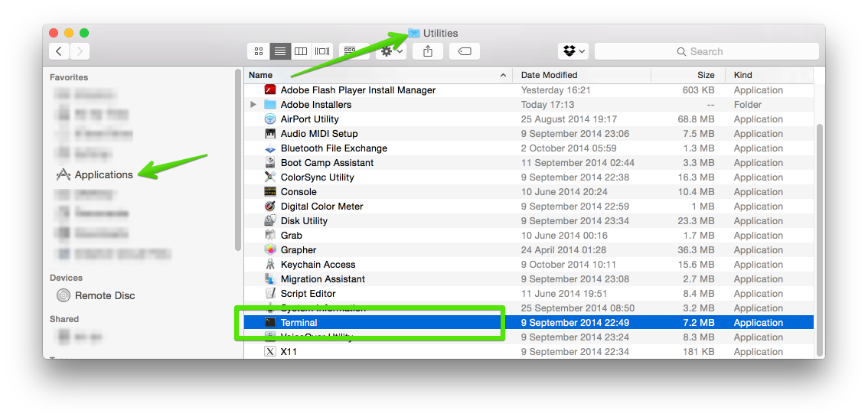Sort by the Kind column header
Viewport: 868px width, 420px height.
(769, 75)
